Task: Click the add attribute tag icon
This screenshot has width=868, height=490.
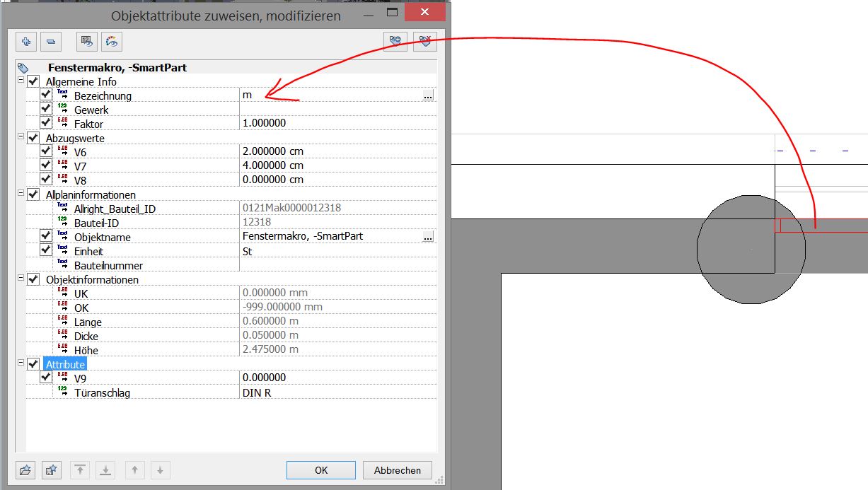Action: 395,42
